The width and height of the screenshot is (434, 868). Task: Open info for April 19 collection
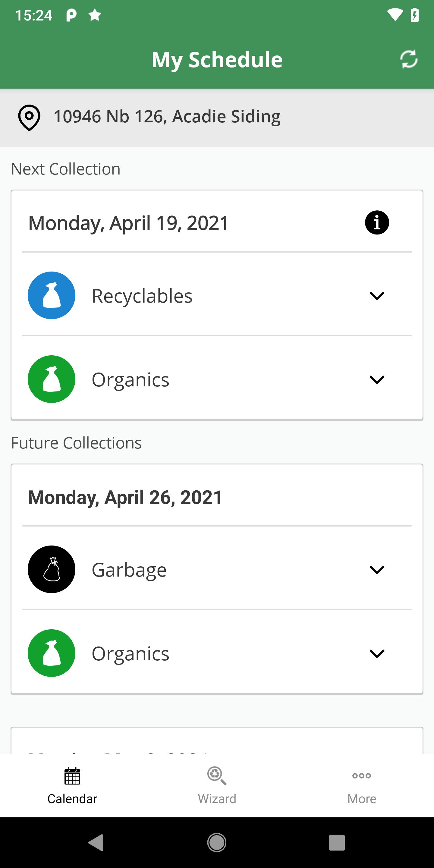[x=377, y=223]
